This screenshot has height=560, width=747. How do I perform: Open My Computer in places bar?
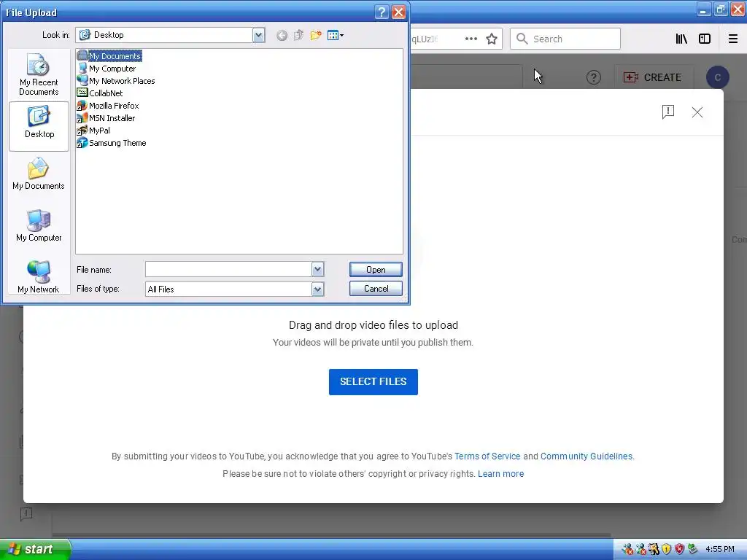[39, 226]
